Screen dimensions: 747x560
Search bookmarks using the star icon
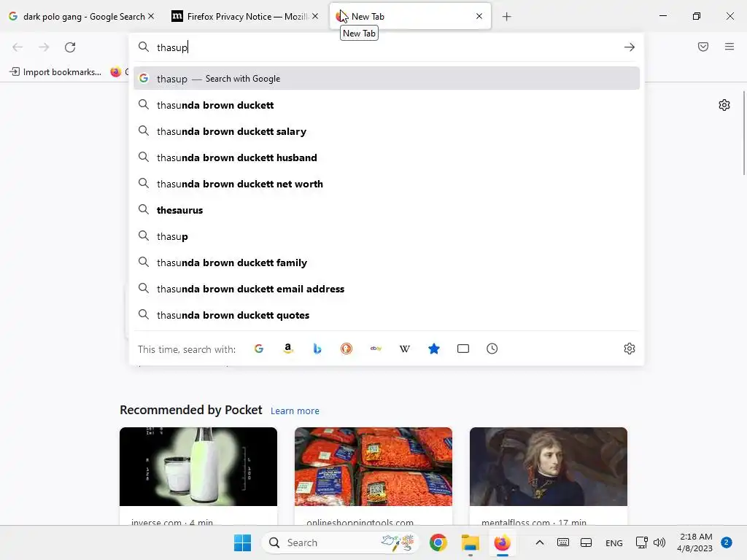coord(434,349)
